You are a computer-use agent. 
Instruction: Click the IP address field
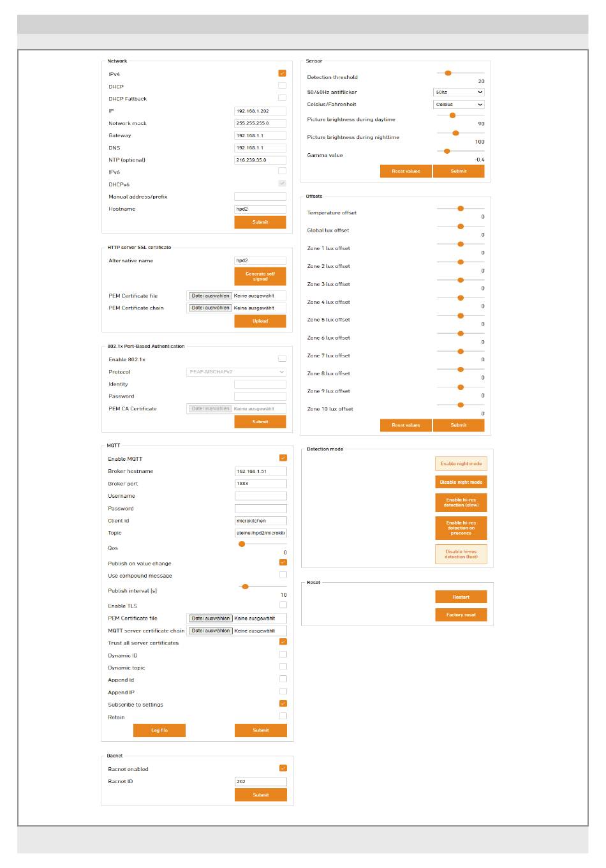[260, 111]
